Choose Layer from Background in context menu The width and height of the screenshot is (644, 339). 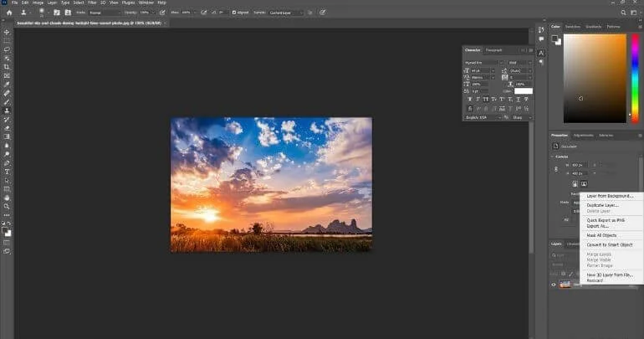pyautogui.click(x=610, y=196)
